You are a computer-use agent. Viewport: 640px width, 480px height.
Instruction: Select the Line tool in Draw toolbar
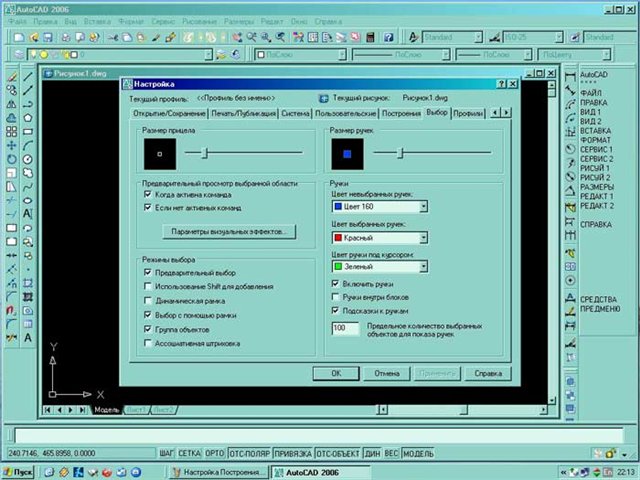coord(27,75)
